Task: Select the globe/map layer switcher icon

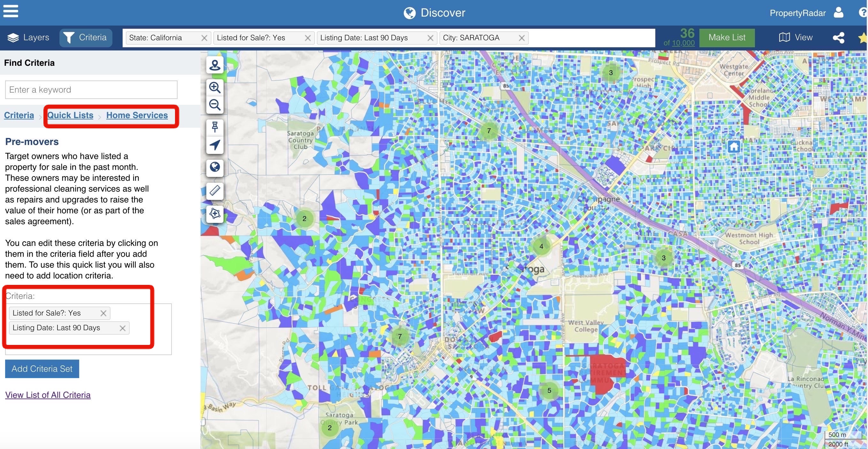Action: (215, 167)
